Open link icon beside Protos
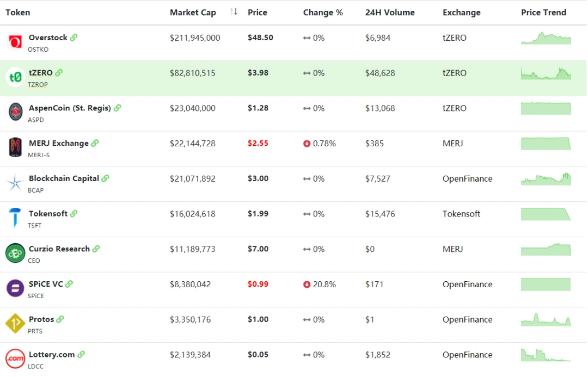 pos(60,319)
